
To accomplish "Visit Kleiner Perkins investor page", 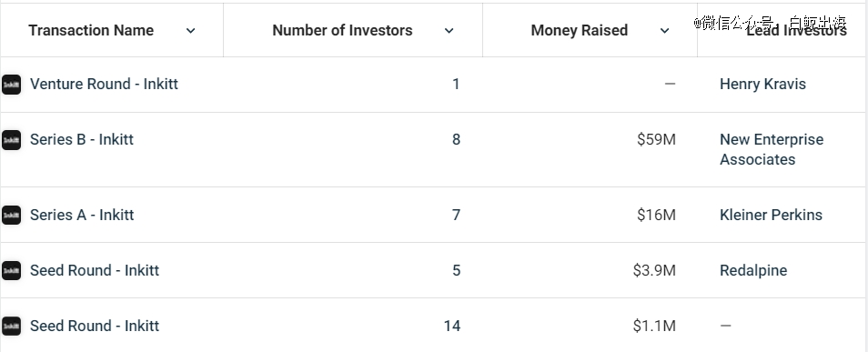I will (772, 215).
